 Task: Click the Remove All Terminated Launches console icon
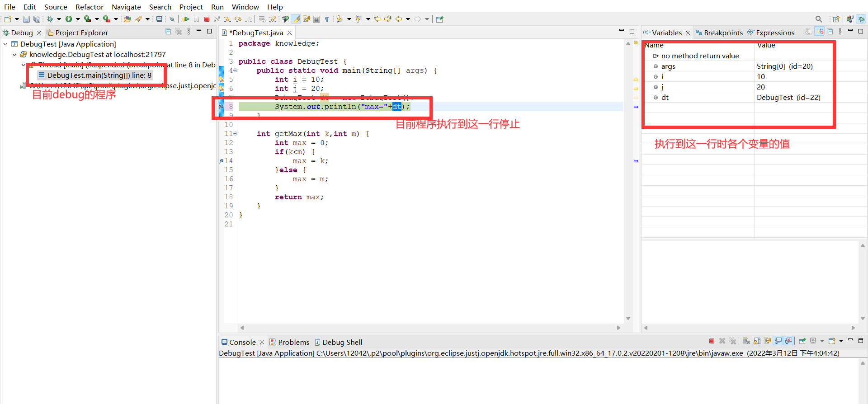coord(732,341)
